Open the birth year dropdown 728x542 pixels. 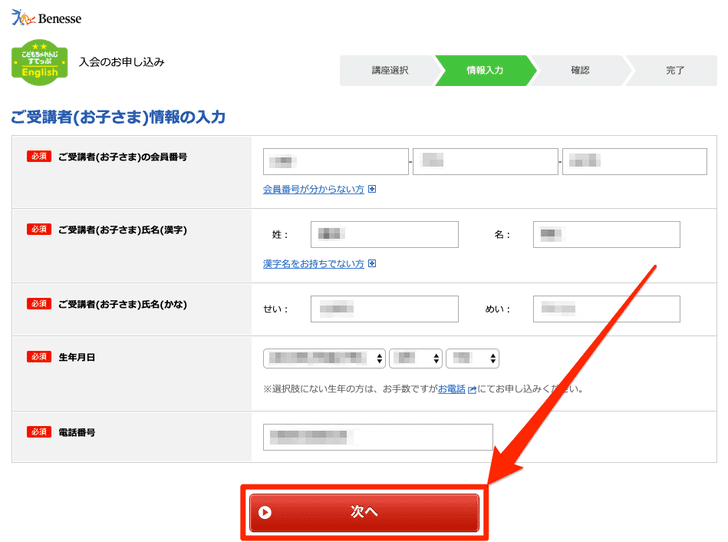(x=324, y=358)
